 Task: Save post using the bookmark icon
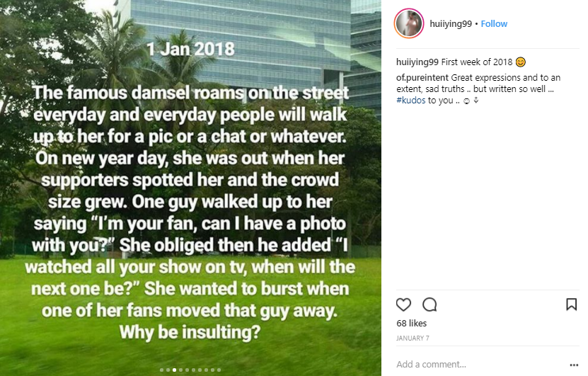coord(571,304)
